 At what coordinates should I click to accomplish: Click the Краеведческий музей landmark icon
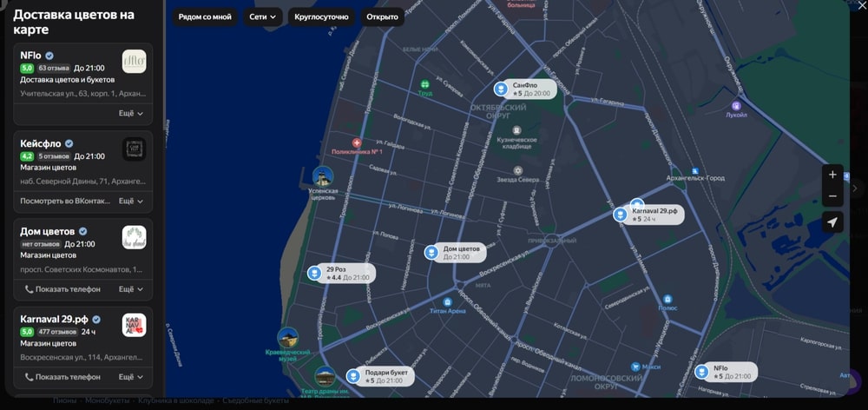pyautogui.click(x=288, y=338)
